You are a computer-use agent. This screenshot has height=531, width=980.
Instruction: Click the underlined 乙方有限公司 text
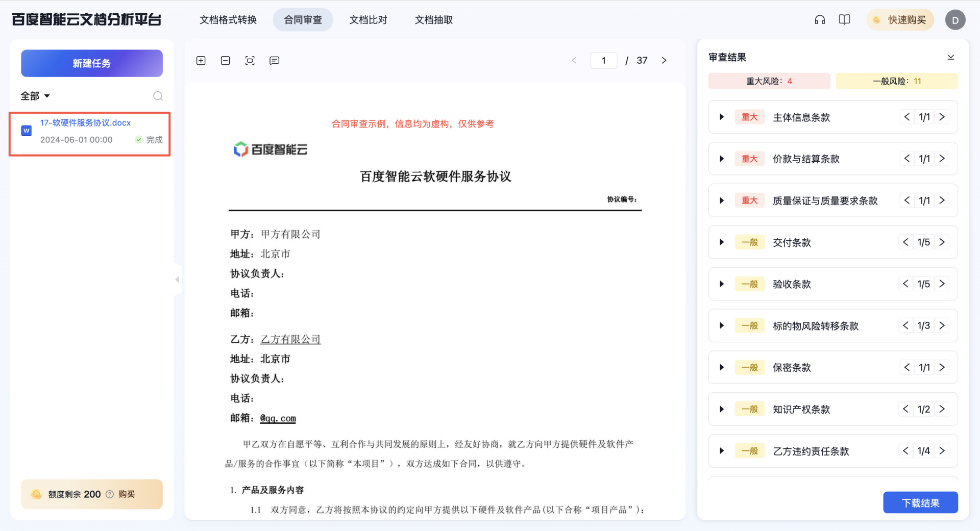(x=290, y=339)
